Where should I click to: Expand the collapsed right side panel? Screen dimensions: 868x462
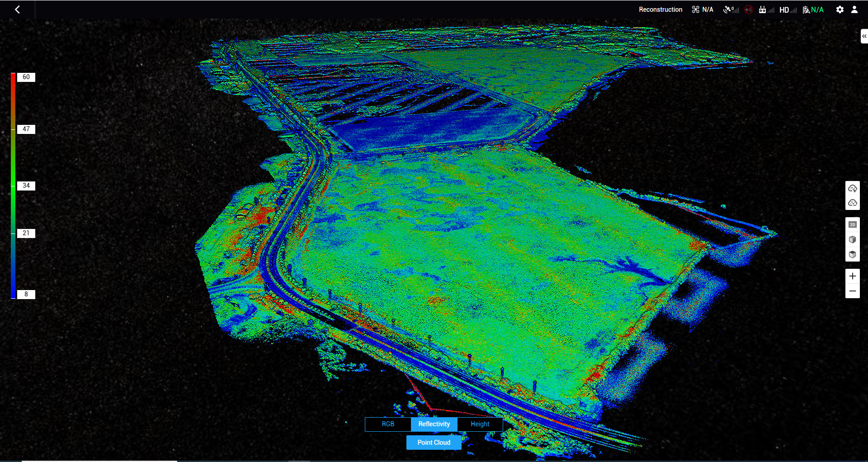(864, 36)
